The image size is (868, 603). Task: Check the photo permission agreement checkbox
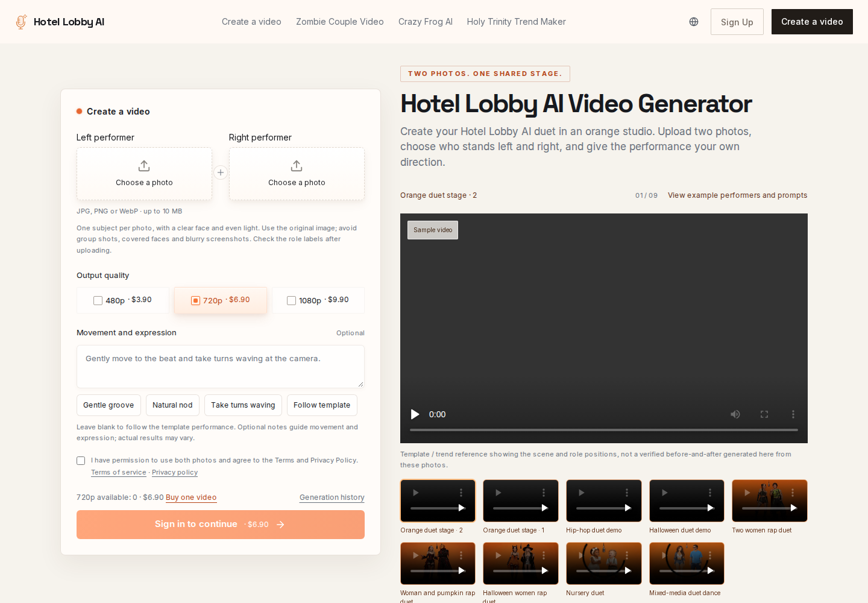click(81, 461)
